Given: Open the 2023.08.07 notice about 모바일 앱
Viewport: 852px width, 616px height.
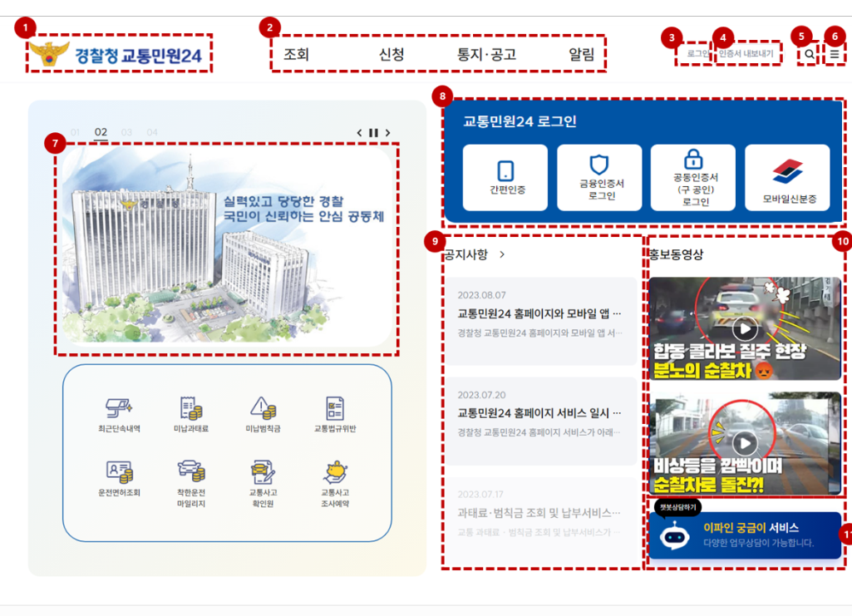Looking at the screenshot, I should [541, 321].
